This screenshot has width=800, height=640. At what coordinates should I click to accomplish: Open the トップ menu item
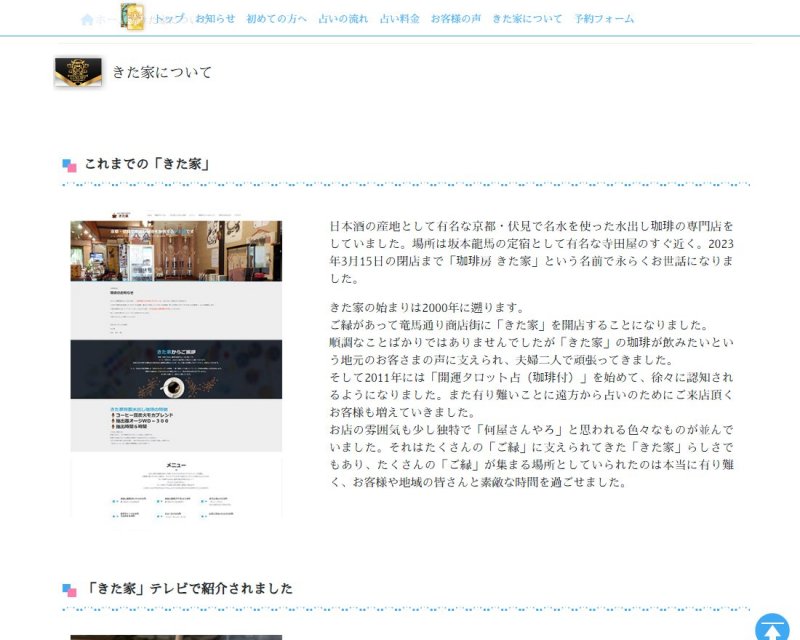tap(168, 19)
